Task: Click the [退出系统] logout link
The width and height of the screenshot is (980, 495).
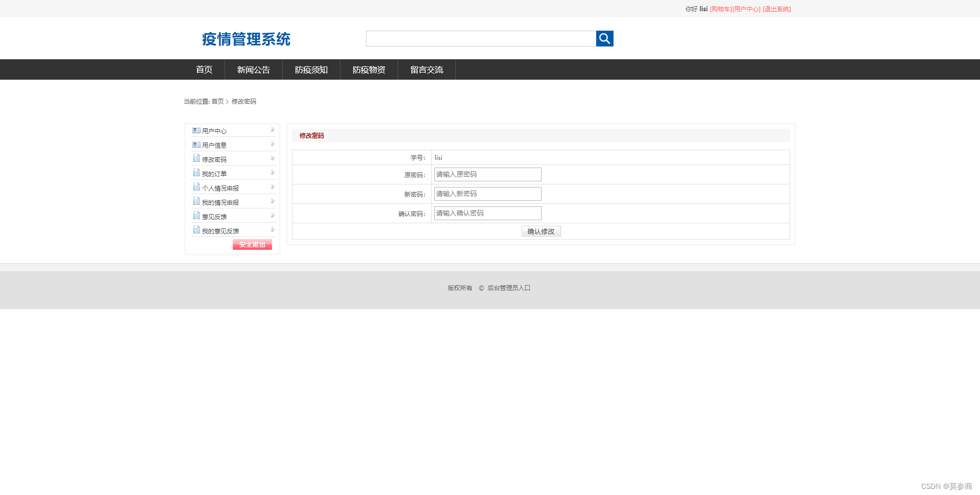Action: click(x=777, y=9)
